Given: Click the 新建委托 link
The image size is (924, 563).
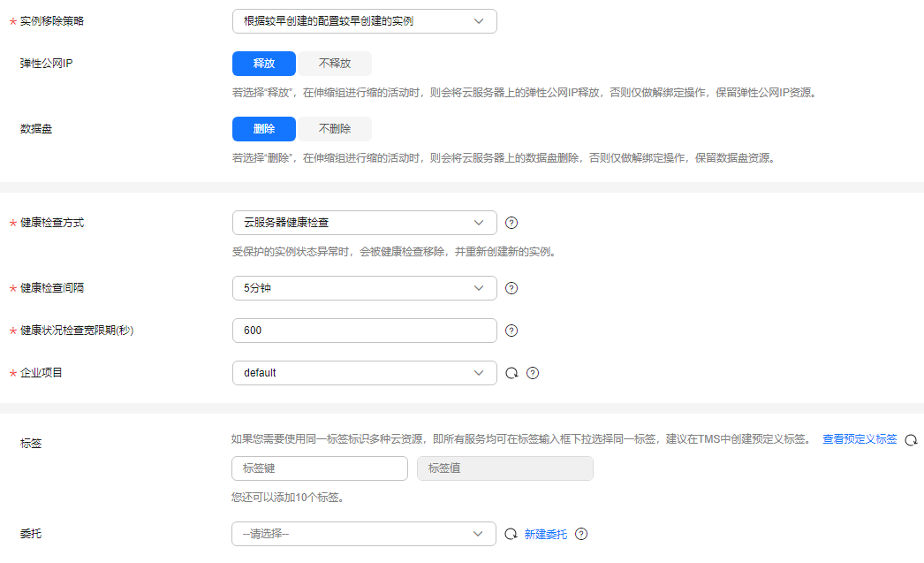Looking at the screenshot, I should click(546, 534).
